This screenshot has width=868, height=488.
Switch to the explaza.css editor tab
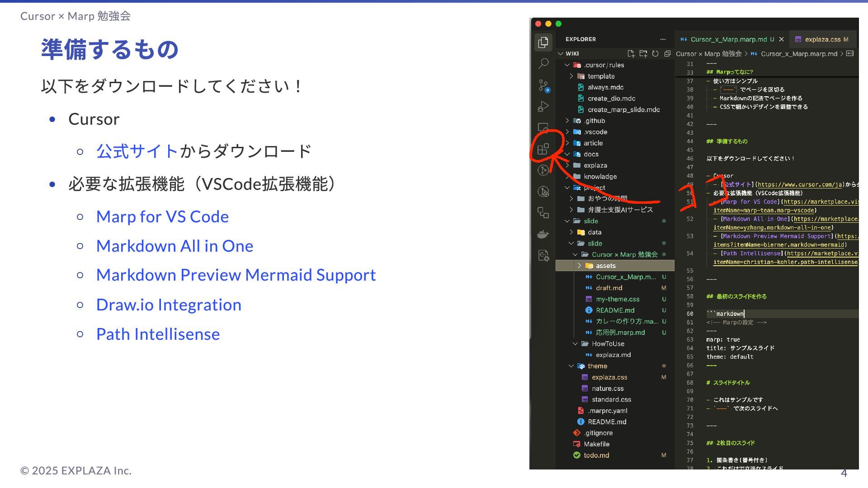click(822, 39)
